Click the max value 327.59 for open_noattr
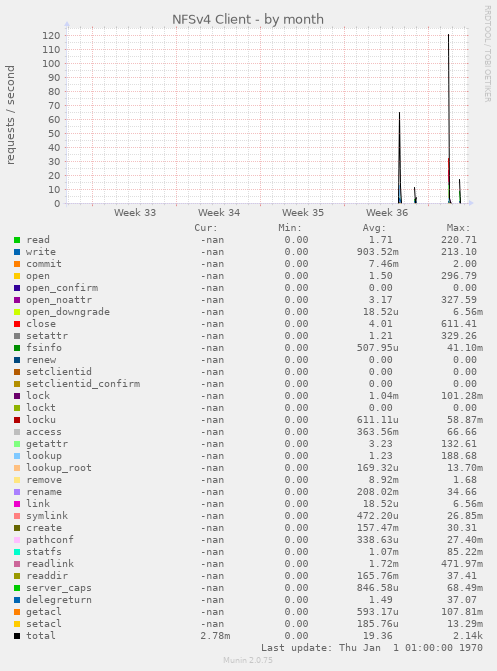 (458, 300)
